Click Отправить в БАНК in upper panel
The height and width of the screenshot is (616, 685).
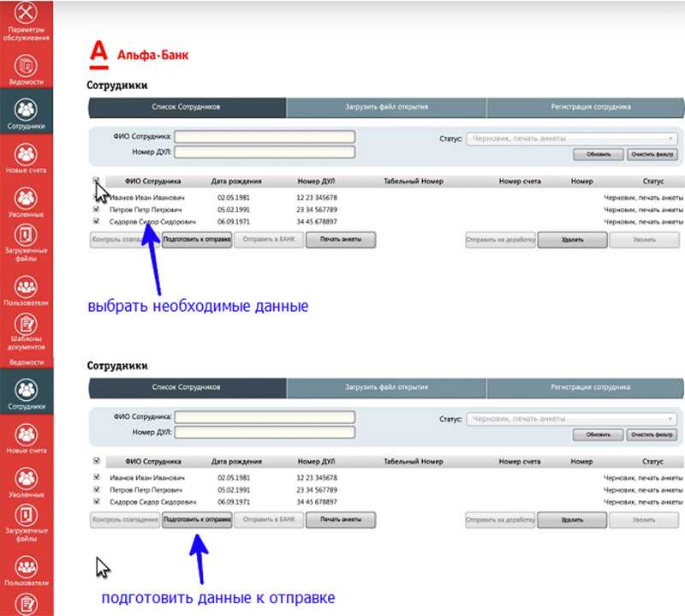tap(269, 240)
